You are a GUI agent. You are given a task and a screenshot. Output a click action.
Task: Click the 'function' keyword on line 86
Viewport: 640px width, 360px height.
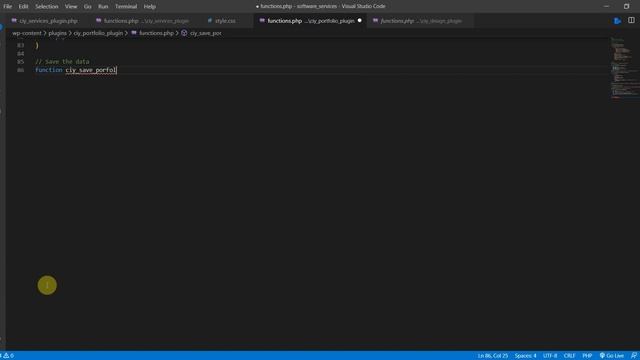coord(49,70)
